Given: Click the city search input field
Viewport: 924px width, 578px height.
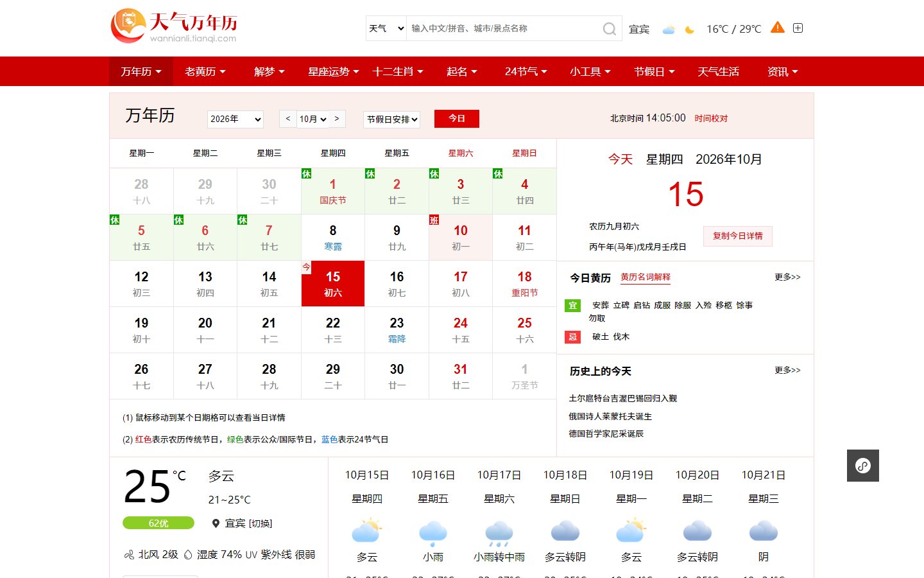Looking at the screenshot, I should point(503,28).
